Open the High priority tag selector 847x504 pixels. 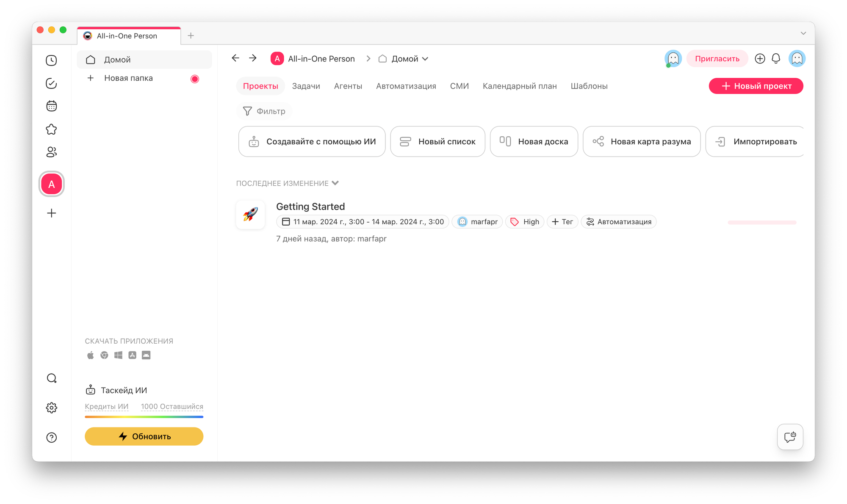(525, 222)
